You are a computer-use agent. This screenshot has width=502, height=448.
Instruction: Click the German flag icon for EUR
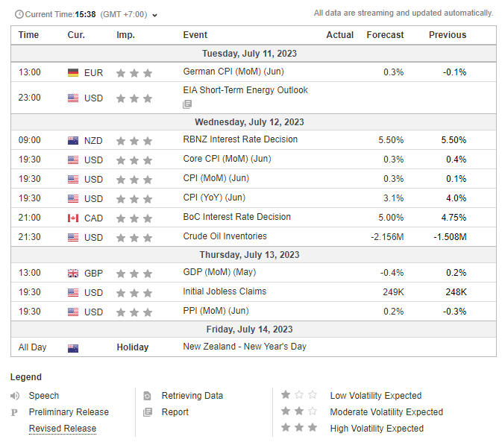[x=73, y=73]
